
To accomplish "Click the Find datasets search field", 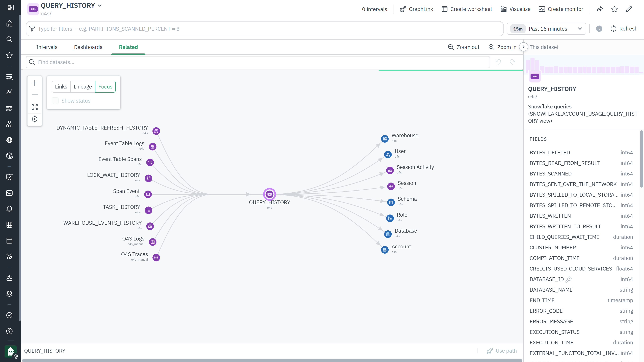I will 257,62.
